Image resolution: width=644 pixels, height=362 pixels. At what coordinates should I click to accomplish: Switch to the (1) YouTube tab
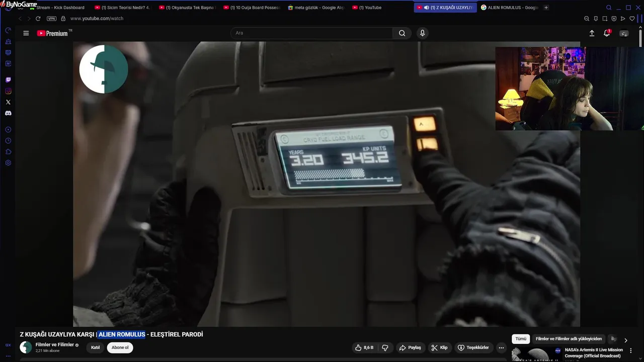point(380,8)
